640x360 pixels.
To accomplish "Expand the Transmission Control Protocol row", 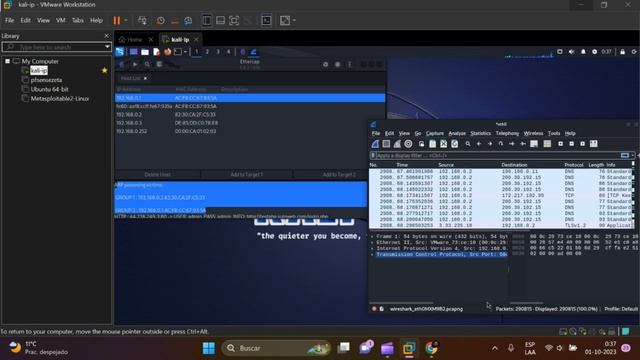I will pyautogui.click(x=372, y=254).
